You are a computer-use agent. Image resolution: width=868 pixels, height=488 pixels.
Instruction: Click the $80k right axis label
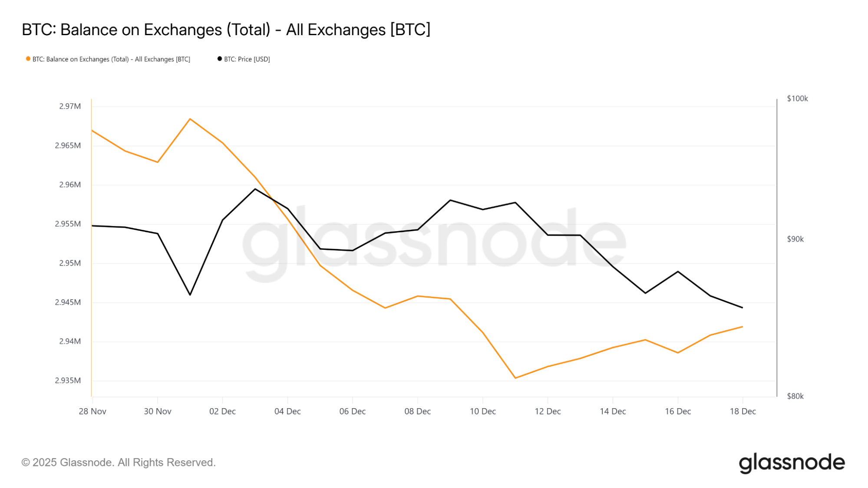point(795,396)
